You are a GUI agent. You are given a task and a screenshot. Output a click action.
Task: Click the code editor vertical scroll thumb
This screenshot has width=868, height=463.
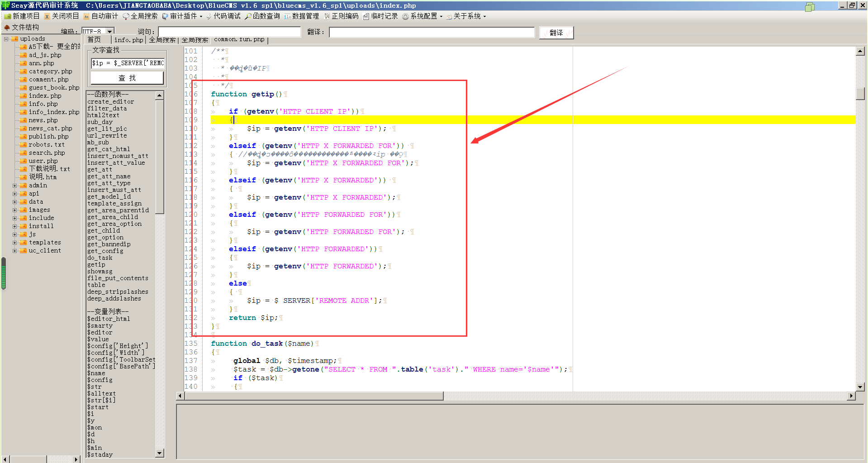coord(860,94)
